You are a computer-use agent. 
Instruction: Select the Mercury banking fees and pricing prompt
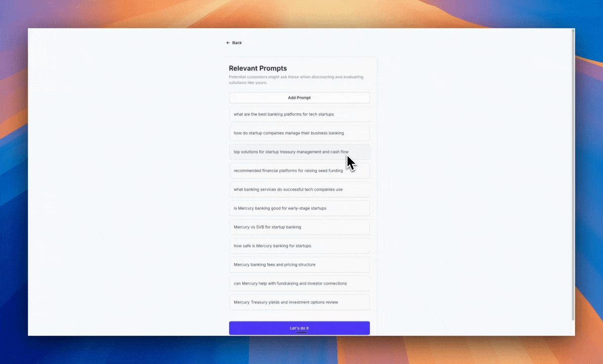(299, 264)
